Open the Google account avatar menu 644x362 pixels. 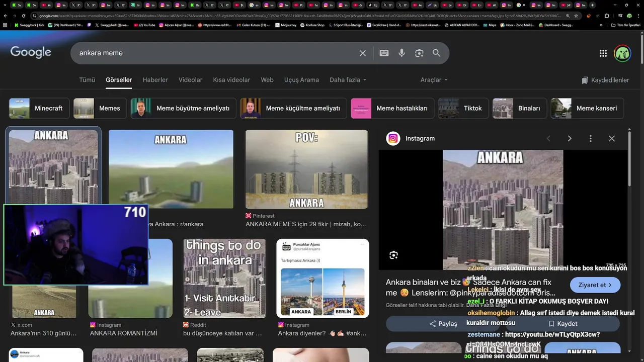pyautogui.click(x=622, y=53)
